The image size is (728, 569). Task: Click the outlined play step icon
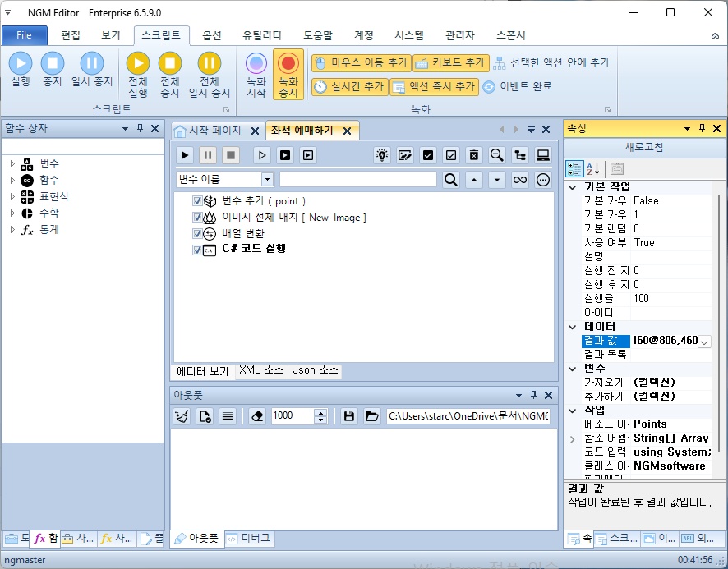(x=262, y=155)
